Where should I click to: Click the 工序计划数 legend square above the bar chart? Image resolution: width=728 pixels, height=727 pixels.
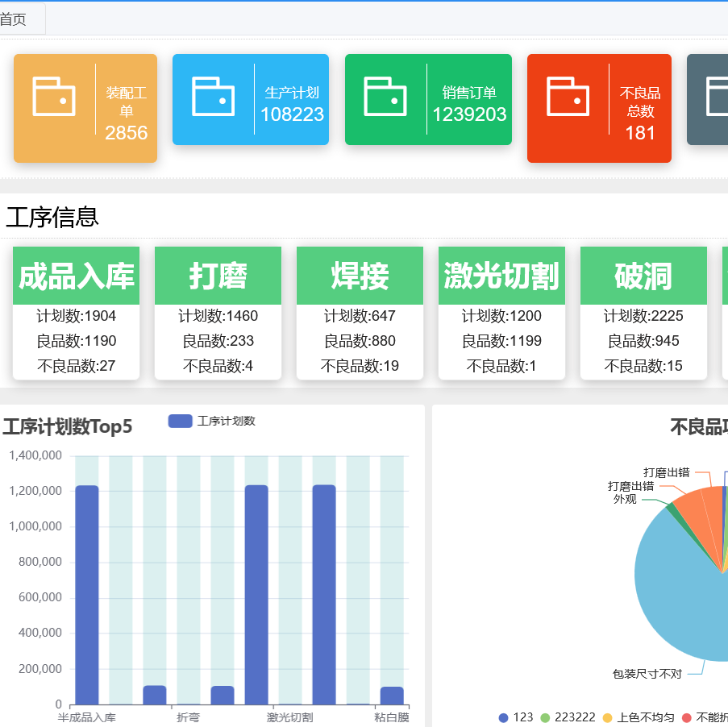(x=178, y=422)
